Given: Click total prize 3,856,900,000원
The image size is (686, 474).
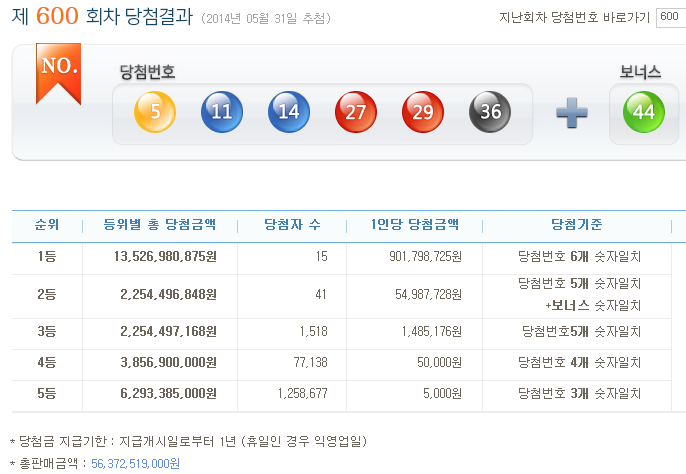Looking at the screenshot, I should point(168,362).
